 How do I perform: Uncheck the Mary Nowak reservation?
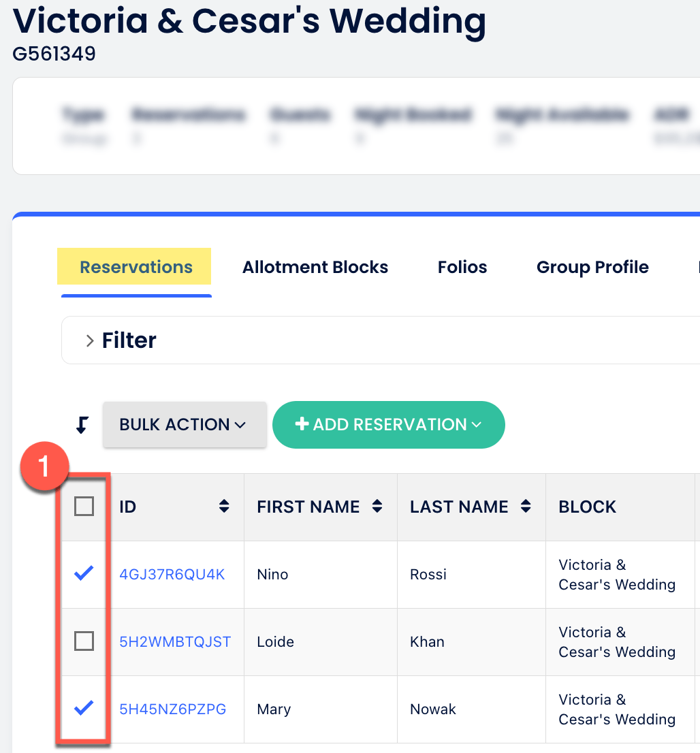point(84,709)
